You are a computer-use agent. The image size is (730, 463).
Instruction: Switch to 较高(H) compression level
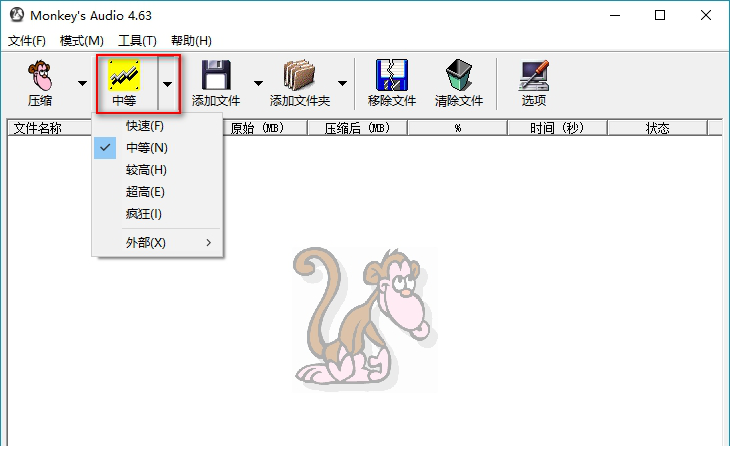tap(146, 170)
